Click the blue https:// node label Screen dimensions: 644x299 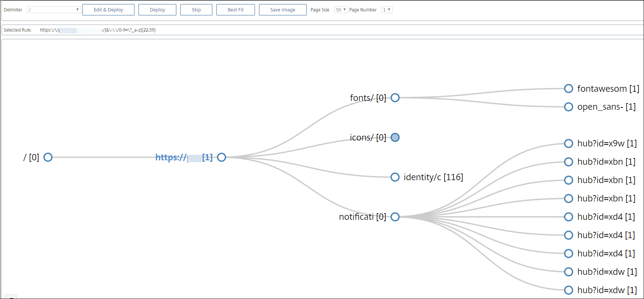[184, 157]
